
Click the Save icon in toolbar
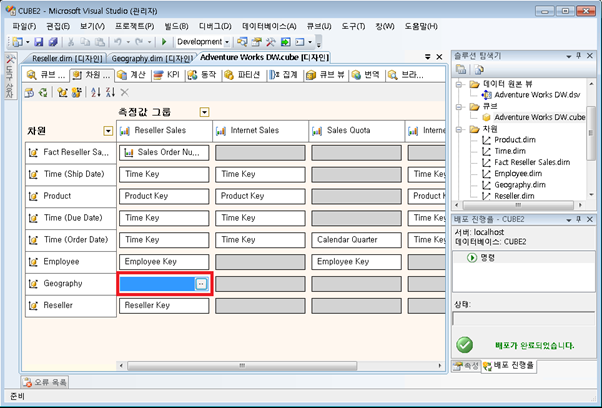pyautogui.click(x=39, y=41)
